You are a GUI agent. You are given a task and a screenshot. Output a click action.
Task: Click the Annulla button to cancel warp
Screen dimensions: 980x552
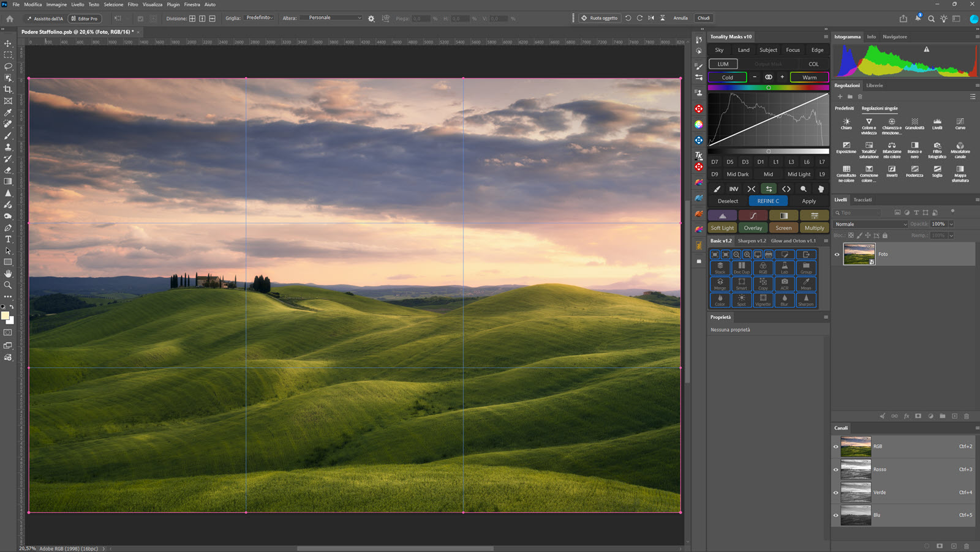pyautogui.click(x=680, y=18)
